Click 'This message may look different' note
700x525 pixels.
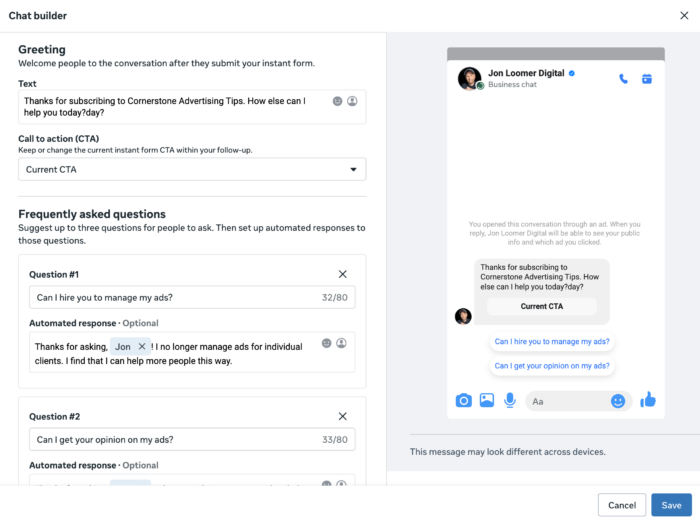tap(508, 452)
